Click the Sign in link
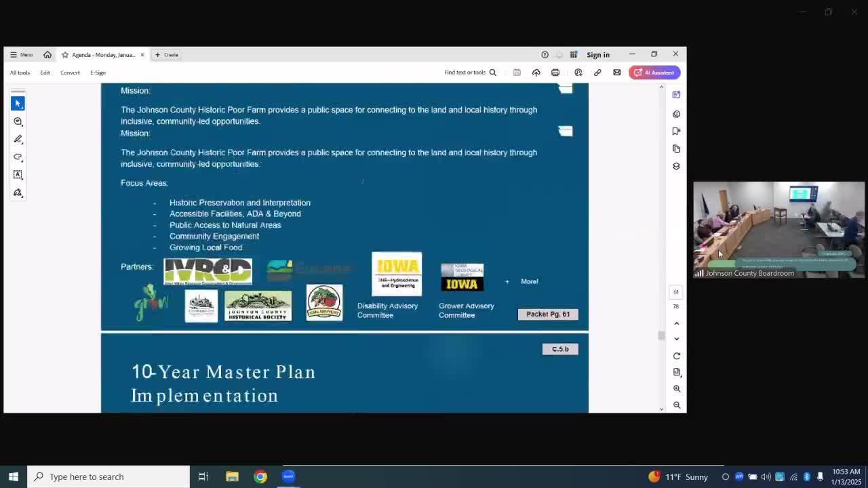 point(598,55)
